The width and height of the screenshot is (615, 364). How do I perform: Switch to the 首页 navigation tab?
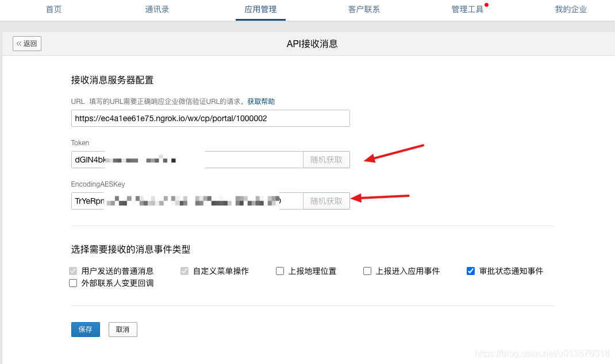(53, 10)
